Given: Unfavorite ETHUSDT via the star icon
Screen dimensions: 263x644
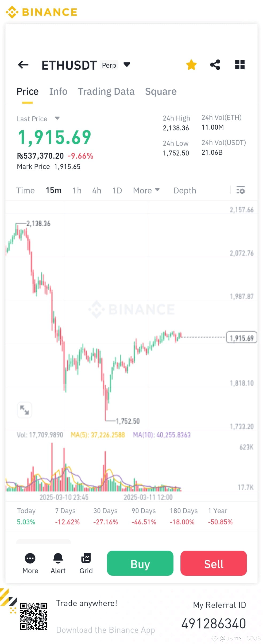Looking at the screenshot, I should 191,65.
